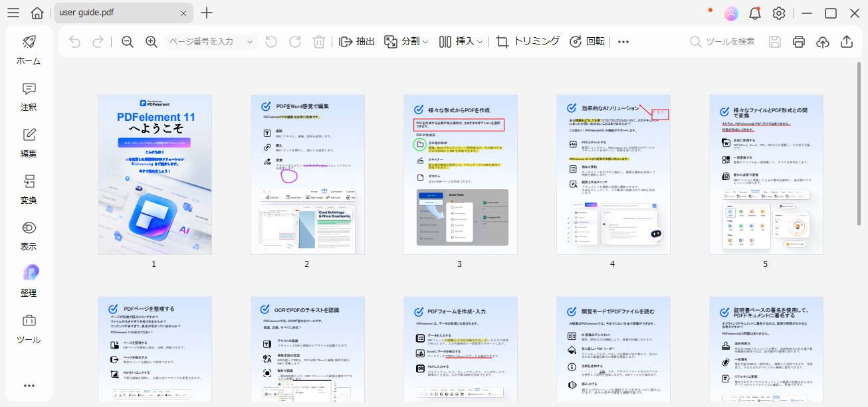Click the zoom out magnifier icon

128,42
